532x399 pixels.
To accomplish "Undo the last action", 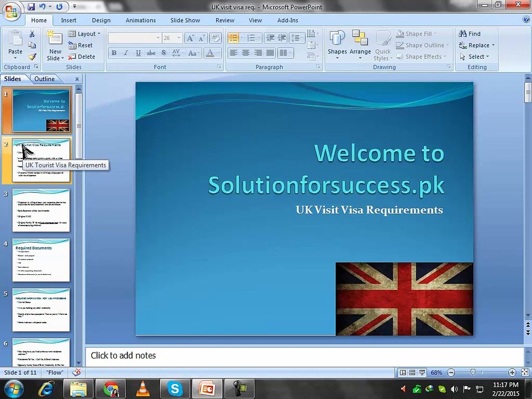I will (42, 7).
